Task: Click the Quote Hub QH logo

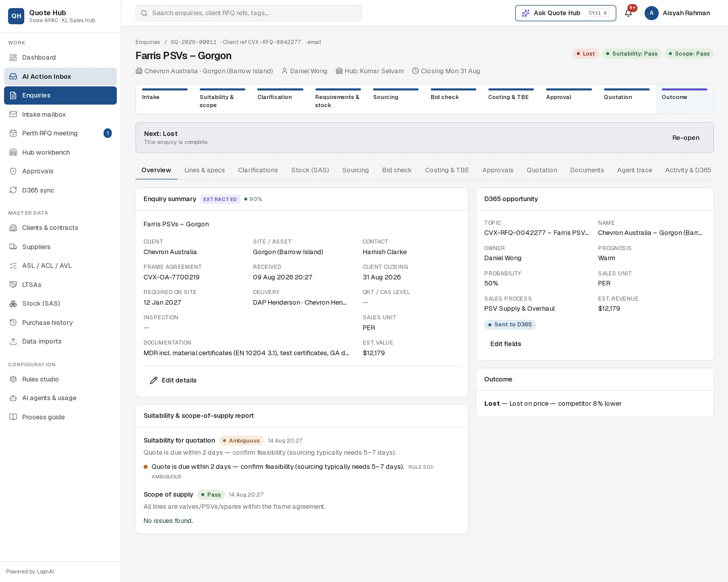Action: pyautogui.click(x=16, y=16)
